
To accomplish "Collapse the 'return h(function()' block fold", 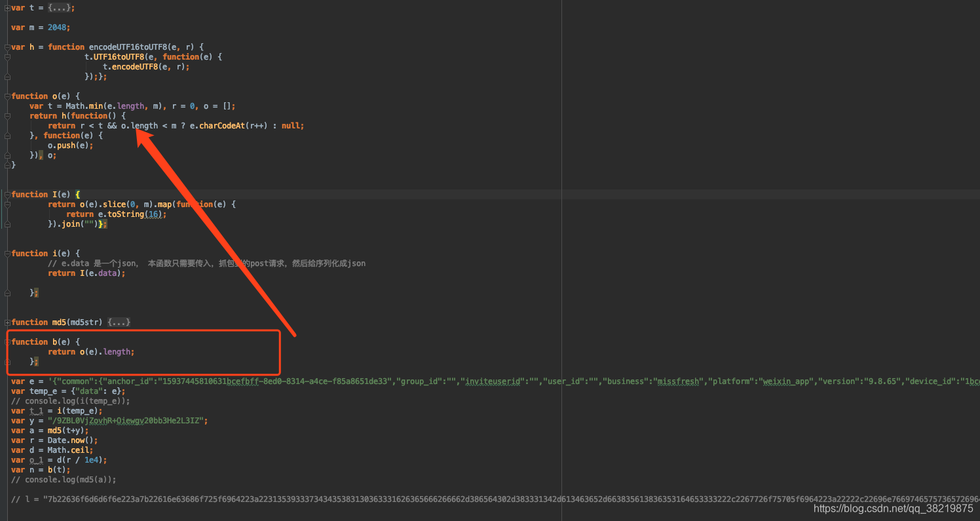I will [7, 116].
